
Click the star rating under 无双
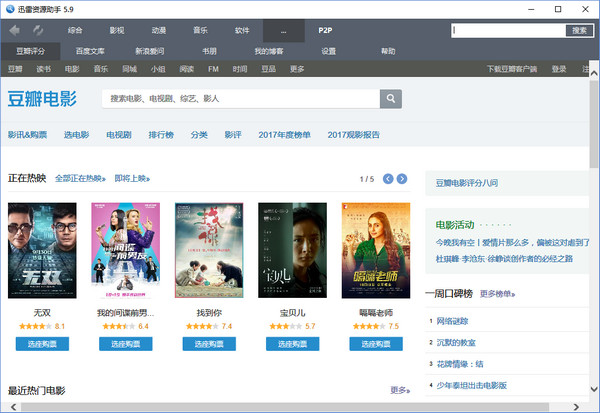point(34,327)
